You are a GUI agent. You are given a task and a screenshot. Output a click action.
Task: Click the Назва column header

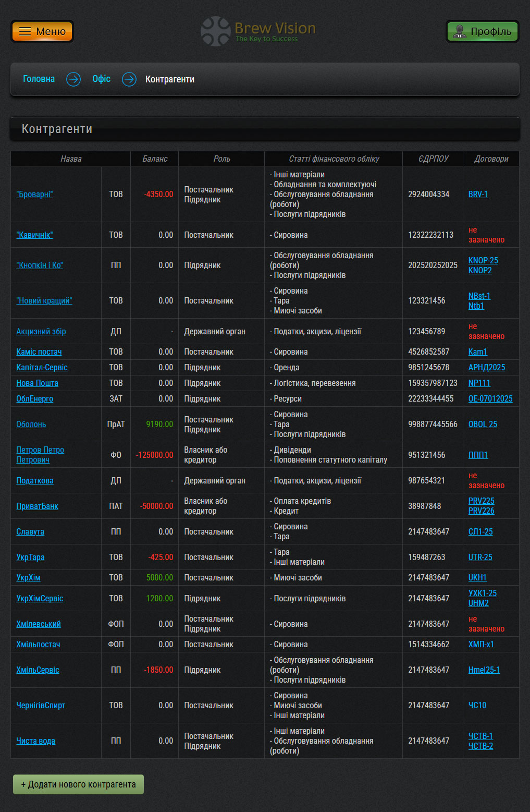[x=71, y=159]
